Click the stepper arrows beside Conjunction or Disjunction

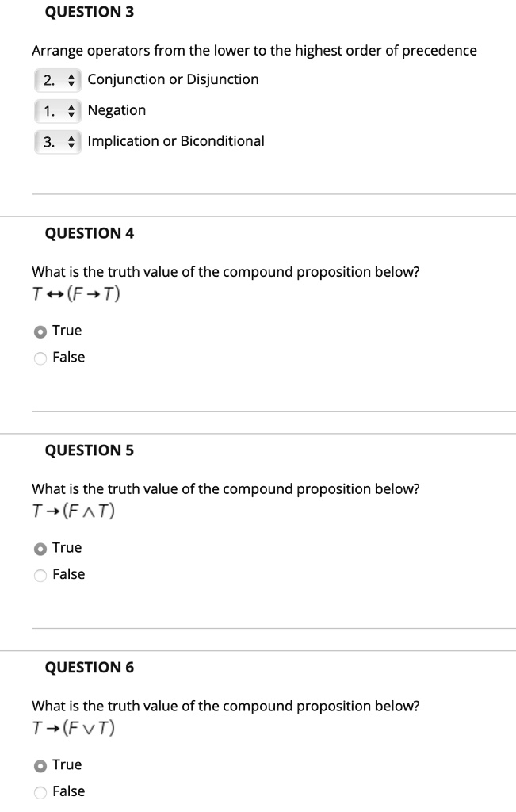[73, 79]
